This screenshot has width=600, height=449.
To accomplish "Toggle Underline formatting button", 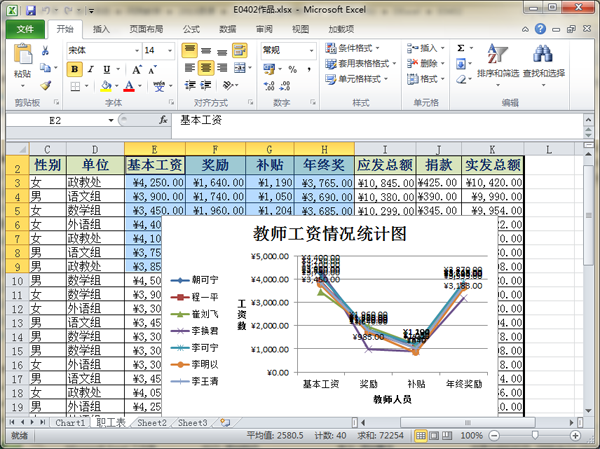I will coord(108,69).
